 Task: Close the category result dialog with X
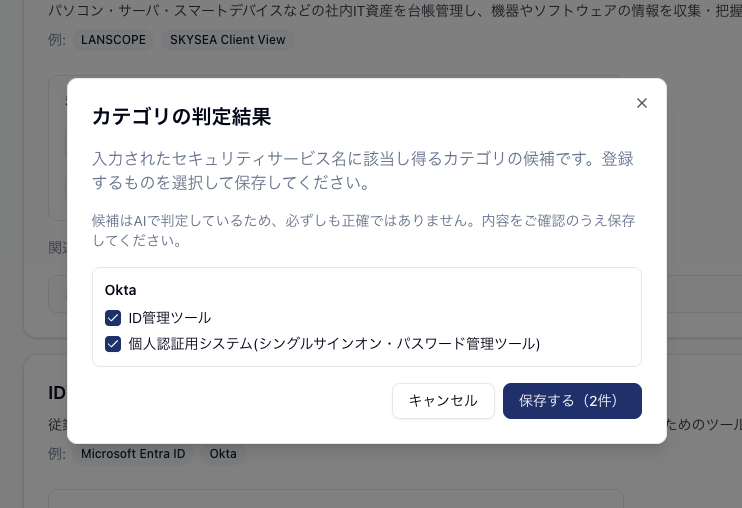pos(641,103)
